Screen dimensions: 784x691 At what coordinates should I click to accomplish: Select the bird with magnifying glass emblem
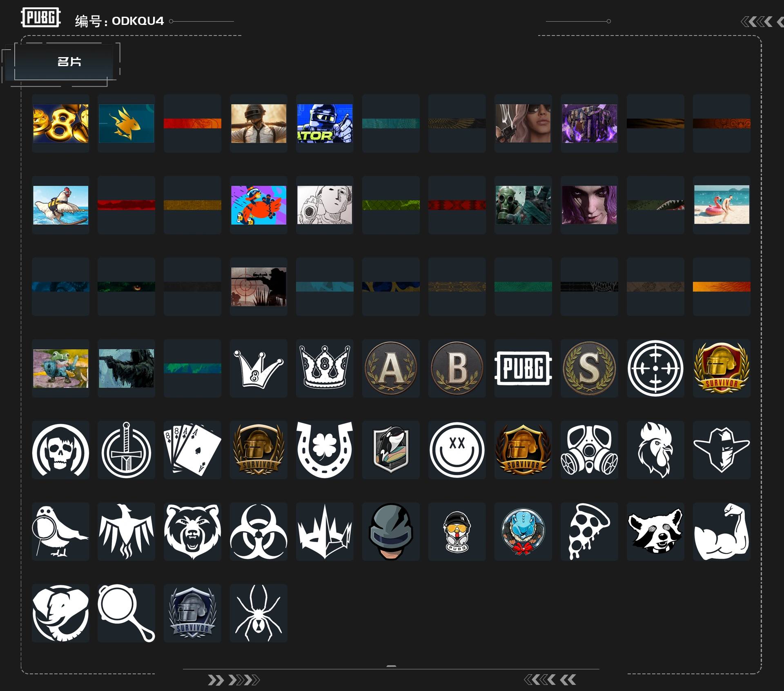tap(60, 531)
